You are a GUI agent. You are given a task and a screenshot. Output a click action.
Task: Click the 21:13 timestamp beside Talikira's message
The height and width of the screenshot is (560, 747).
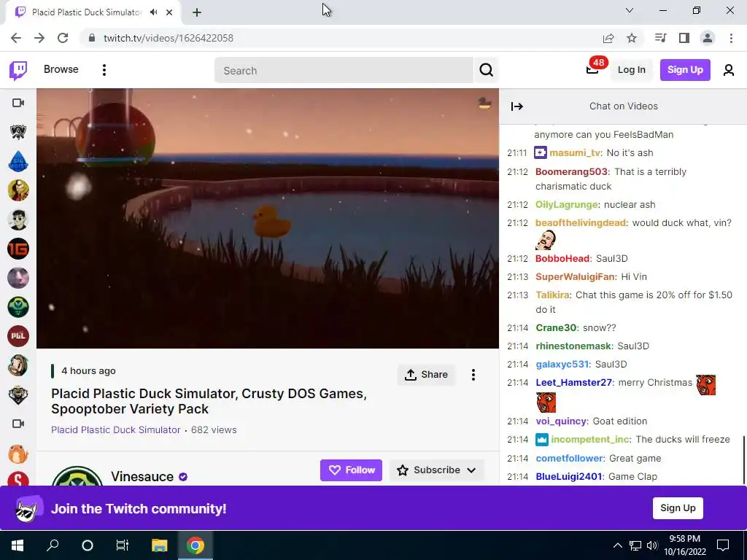click(x=517, y=295)
